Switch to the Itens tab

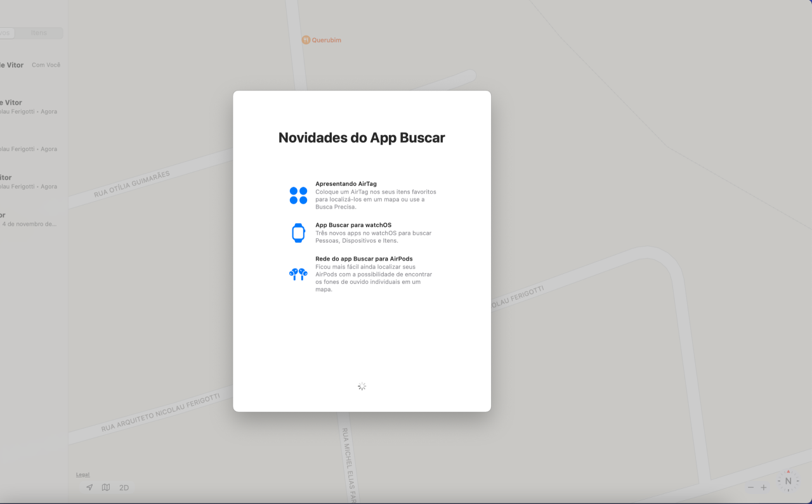coord(39,33)
